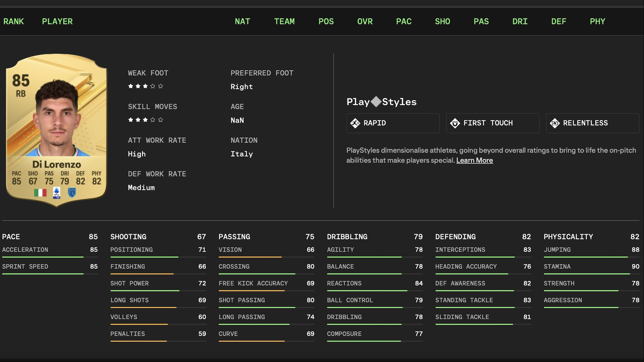The image size is (644, 362).
Task: Click the FREE KICK ACCURACY stat row
Action: (267, 285)
